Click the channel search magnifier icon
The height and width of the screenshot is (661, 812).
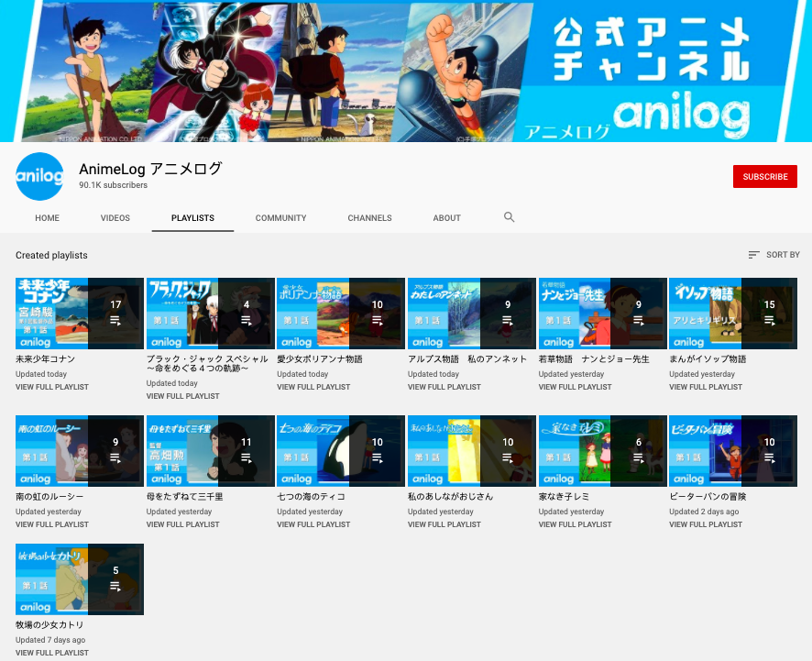[509, 217]
